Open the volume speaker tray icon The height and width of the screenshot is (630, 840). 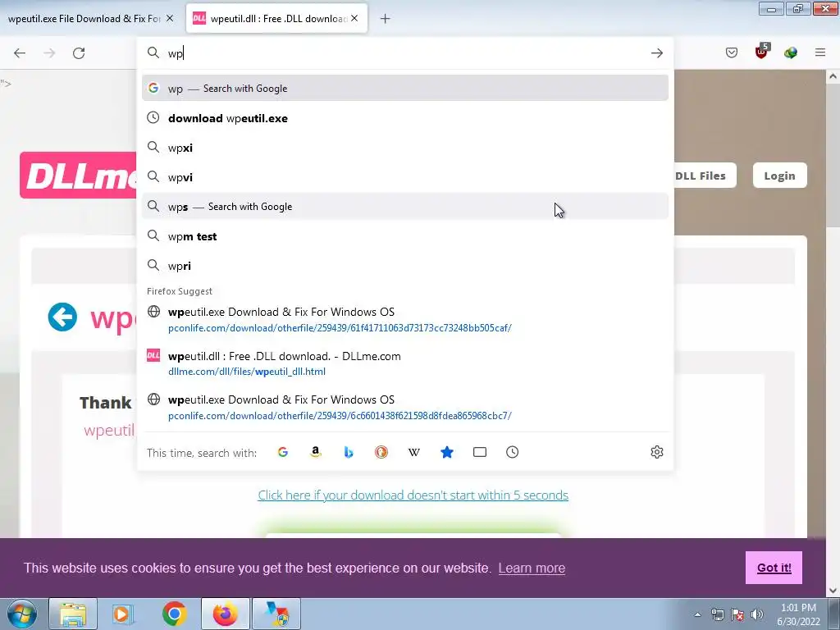[757, 614]
